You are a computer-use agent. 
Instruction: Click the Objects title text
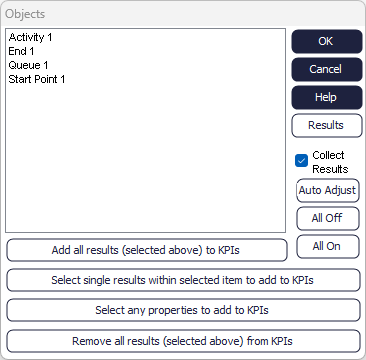(x=25, y=14)
